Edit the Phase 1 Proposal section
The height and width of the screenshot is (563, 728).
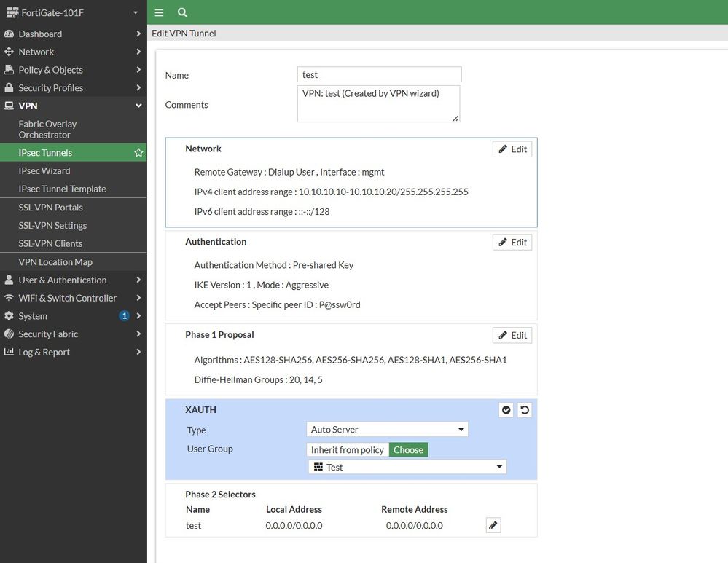coord(512,335)
